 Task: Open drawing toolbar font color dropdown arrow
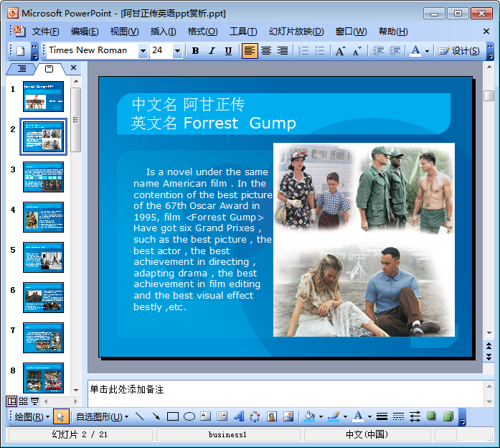click(x=369, y=416)
